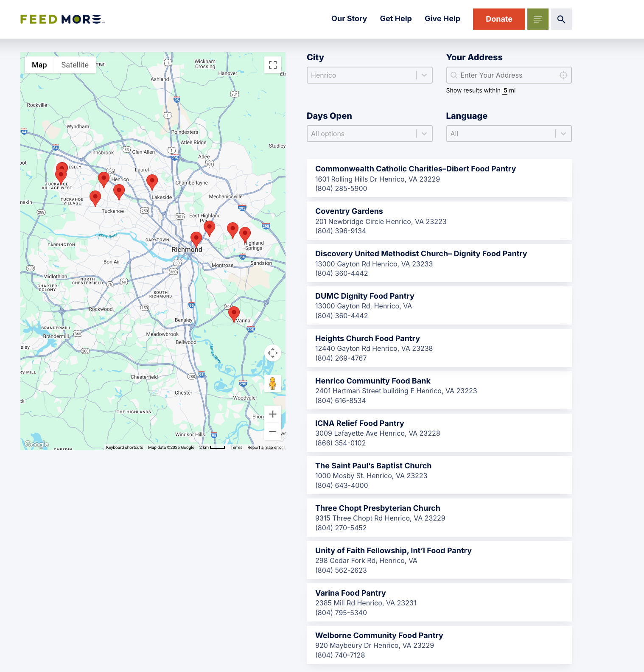Switch map to Satellite view
Screen dimensions: 644x672
[x=75, y=65]
